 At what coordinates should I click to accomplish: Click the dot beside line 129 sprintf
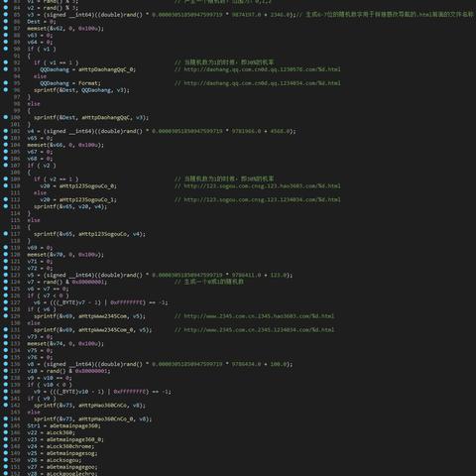6,316
